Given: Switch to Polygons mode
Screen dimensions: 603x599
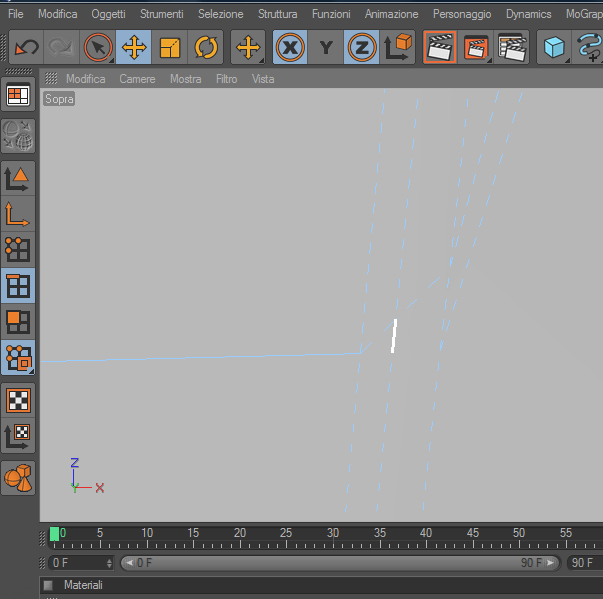Looking at the screenshot, I should coord(18,321).
